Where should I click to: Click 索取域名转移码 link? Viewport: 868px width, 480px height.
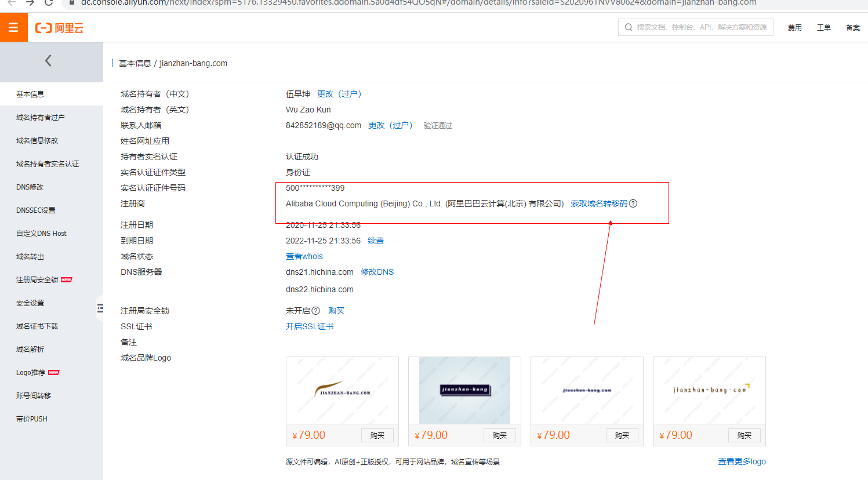tap(599, 203)
